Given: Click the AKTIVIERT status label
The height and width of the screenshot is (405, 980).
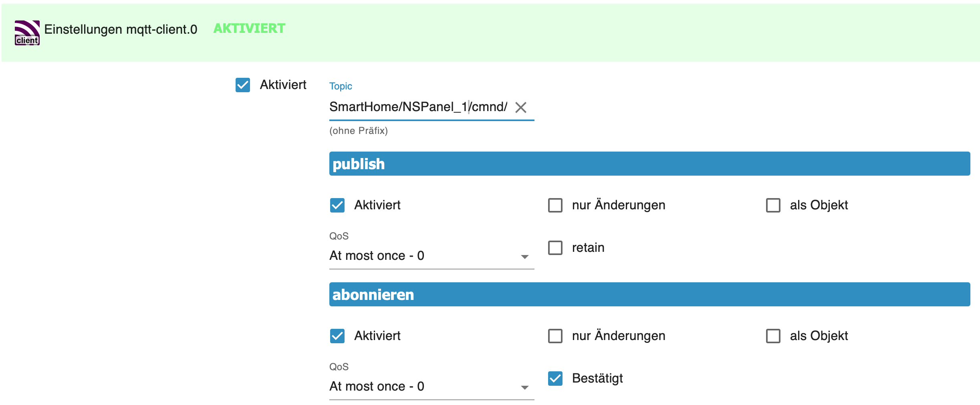Looking at the screenshot, I should pyautogui.click(x=248, y=28).
